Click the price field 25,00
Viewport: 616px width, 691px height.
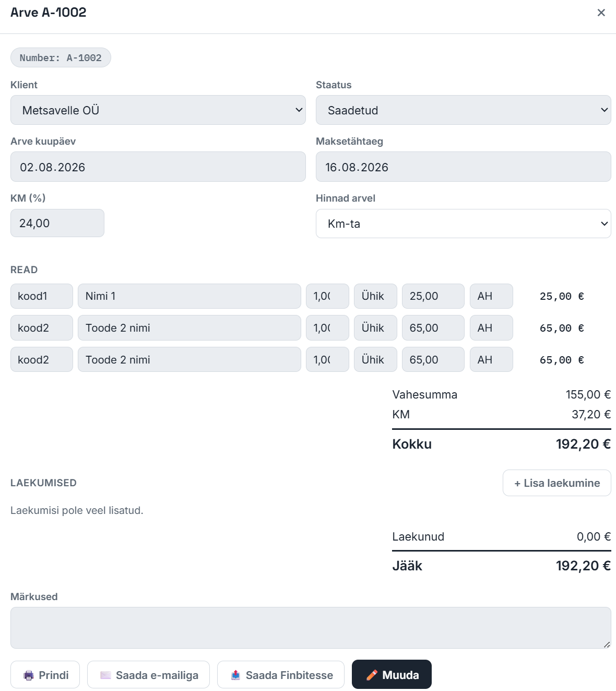[x=433, y=296]
